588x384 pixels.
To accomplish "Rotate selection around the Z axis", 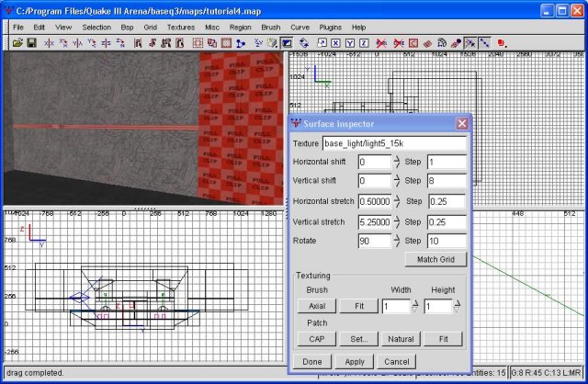I will coord(120,43).
